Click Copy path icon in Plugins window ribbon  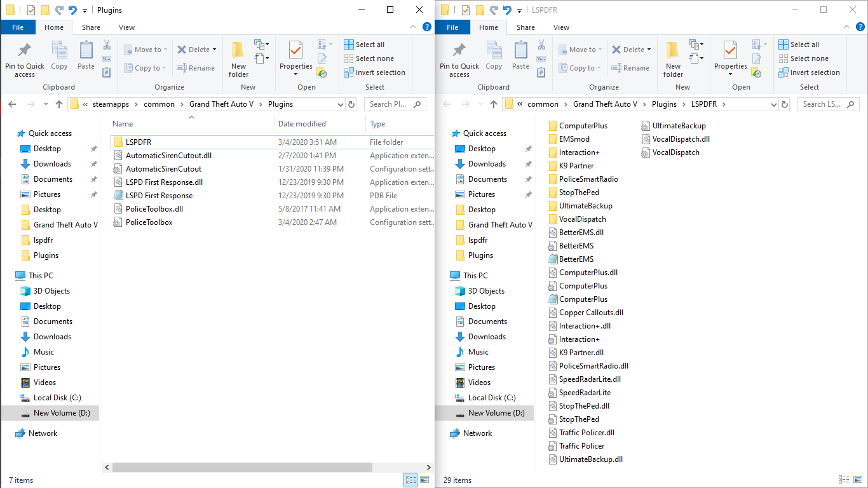coord(107,59)
